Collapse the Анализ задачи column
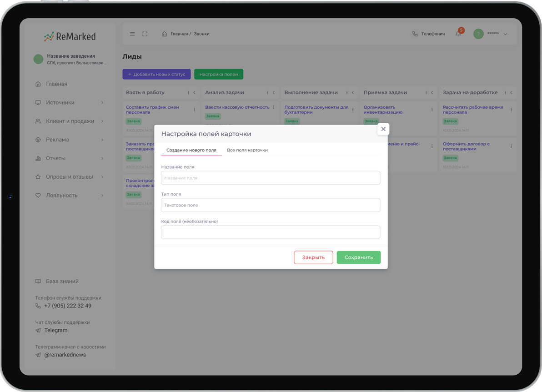Screen dimensions: 542x392 (x=274, y=93)
